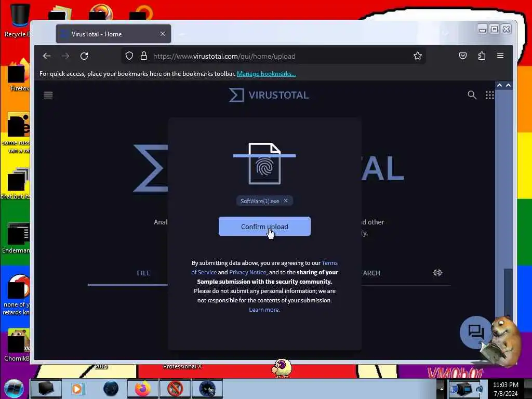
Task: Open the Enderman desktop shortcut
Action: click(16, 238)
